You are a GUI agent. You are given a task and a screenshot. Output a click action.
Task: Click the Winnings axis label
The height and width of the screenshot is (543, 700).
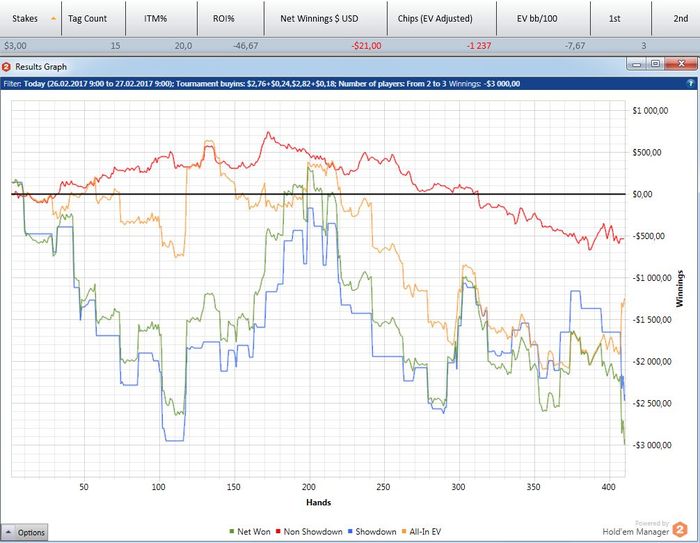pyautogui.click(x=680, y=288)
